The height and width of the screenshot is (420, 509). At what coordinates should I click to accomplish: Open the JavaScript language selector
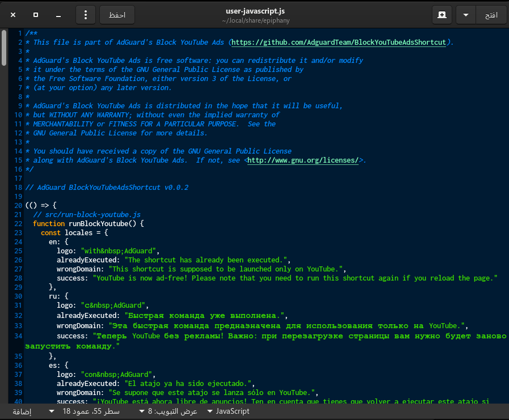(x=228, y=411)
